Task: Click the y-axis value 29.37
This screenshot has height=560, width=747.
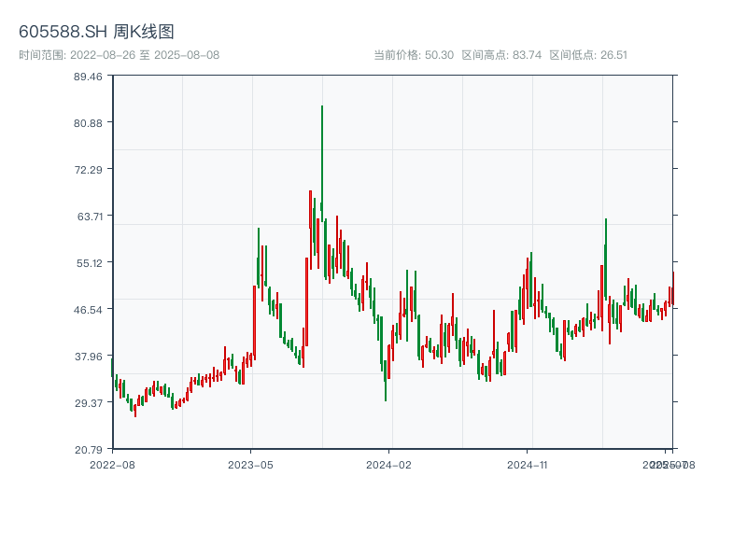Action: tap(88, 403)
